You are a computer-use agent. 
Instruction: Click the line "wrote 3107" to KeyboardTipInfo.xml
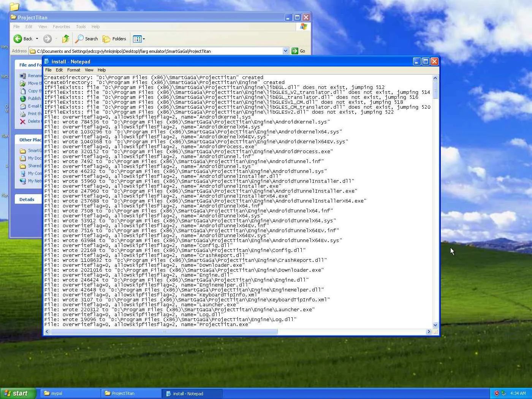[x=187, y=300]
